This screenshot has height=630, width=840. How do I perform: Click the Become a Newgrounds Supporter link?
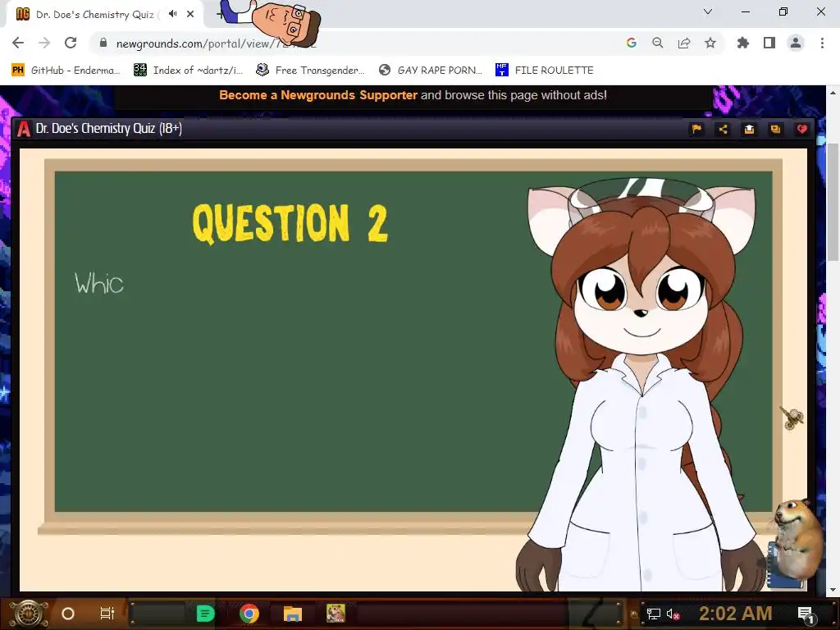click(318, 95)
